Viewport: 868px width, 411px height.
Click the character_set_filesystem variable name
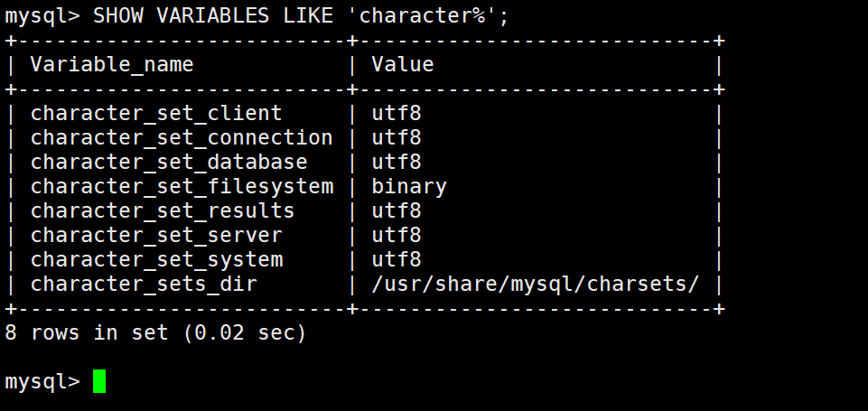point(182,186)
